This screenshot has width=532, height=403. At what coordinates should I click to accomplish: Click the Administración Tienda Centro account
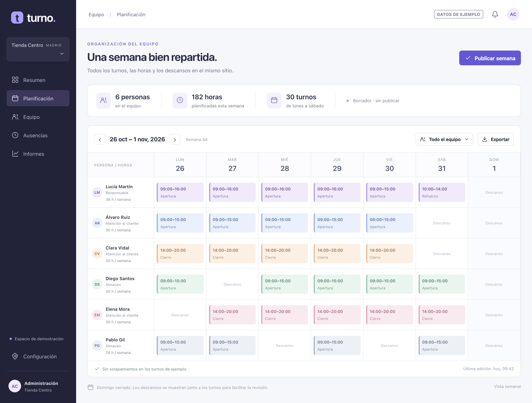click(x=38, y=386)
